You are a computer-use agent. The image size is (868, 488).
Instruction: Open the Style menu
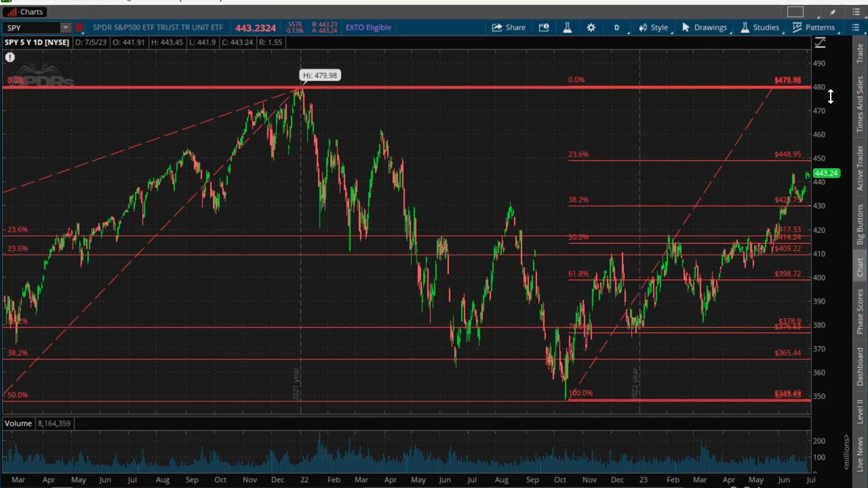(x=654, y=28)
